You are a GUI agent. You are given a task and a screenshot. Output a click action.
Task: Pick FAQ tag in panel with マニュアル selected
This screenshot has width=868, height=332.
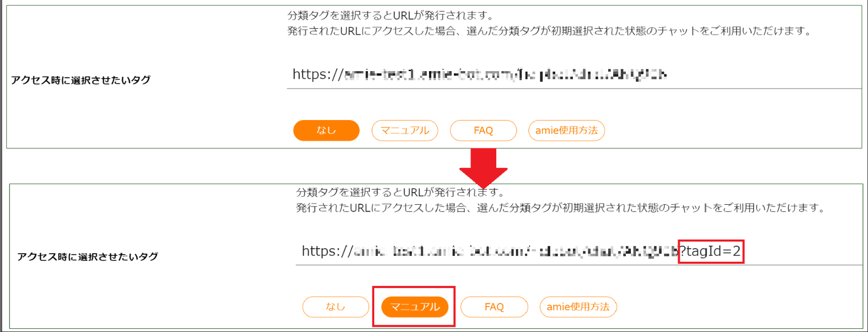(x=494, y=307)
